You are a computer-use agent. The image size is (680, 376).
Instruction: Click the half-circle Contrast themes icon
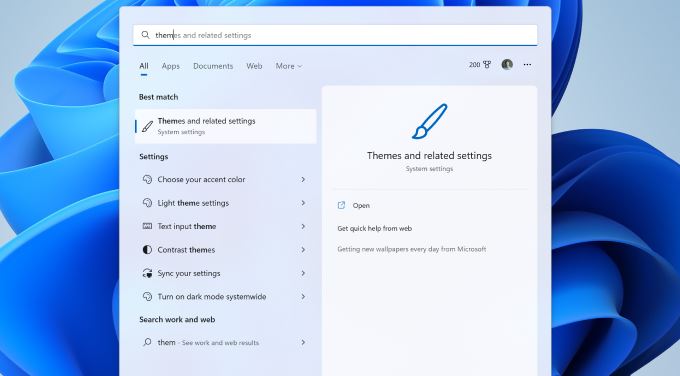[147, 249]
